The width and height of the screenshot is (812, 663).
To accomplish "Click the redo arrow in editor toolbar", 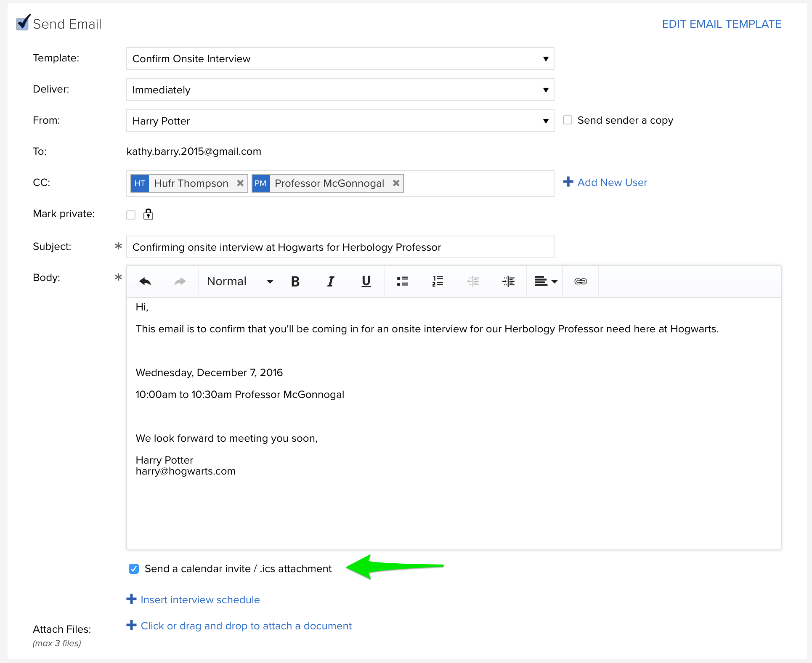I will pyautogui.click(x=180, y=281).
